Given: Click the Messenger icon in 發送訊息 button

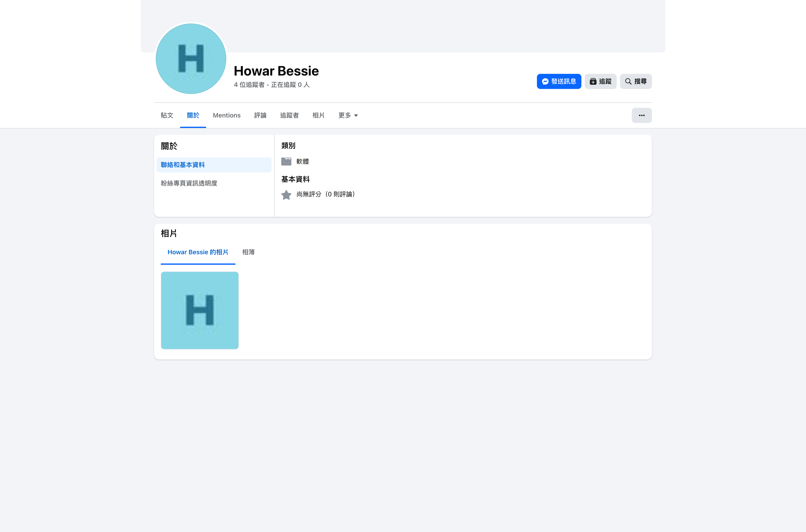Looking at the screenshot, I should click(x=545, y=81).
